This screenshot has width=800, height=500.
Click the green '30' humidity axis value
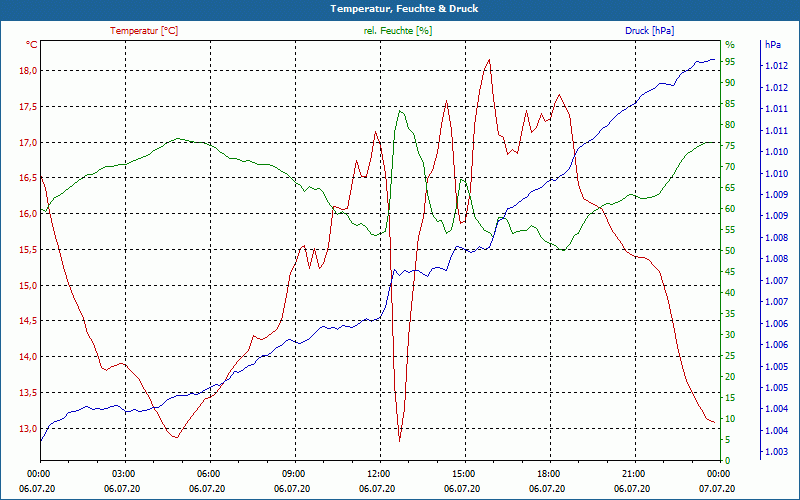point(730,335)
